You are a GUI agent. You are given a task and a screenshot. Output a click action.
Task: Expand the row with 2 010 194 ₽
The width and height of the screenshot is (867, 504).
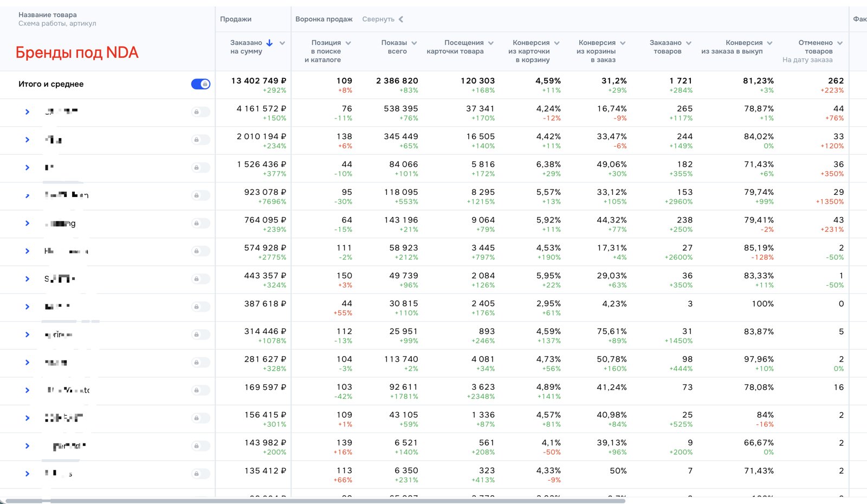point(27,140)
